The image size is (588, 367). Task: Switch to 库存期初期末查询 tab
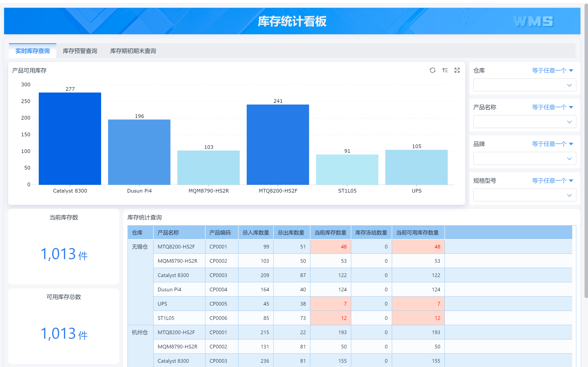click(x=133, y=51)
